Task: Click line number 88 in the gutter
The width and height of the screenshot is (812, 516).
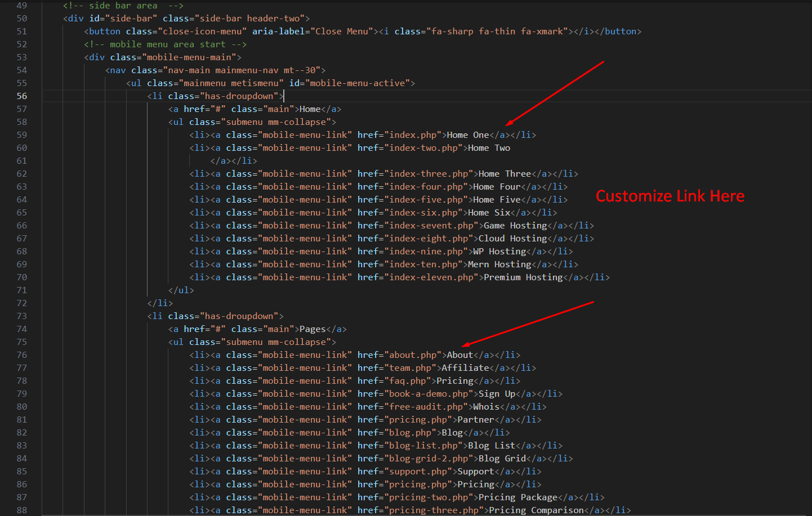Action: pyautogui.click(x=21, y=510)
